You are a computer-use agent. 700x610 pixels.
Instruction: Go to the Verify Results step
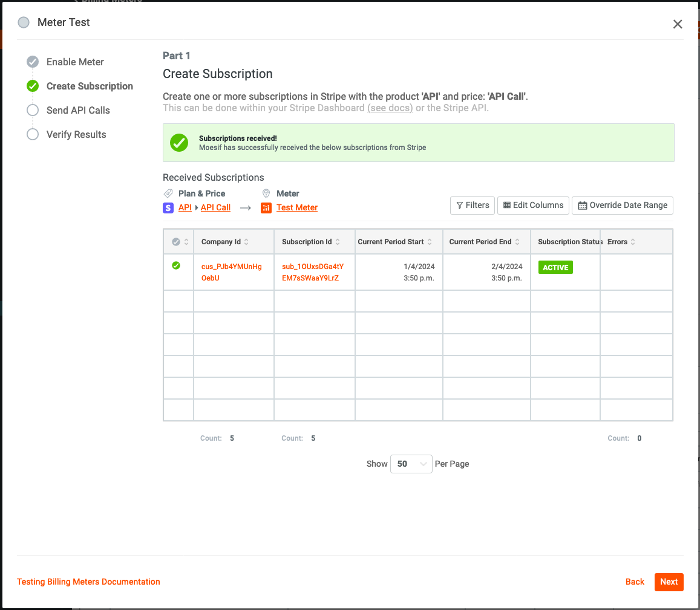(32, 134)
